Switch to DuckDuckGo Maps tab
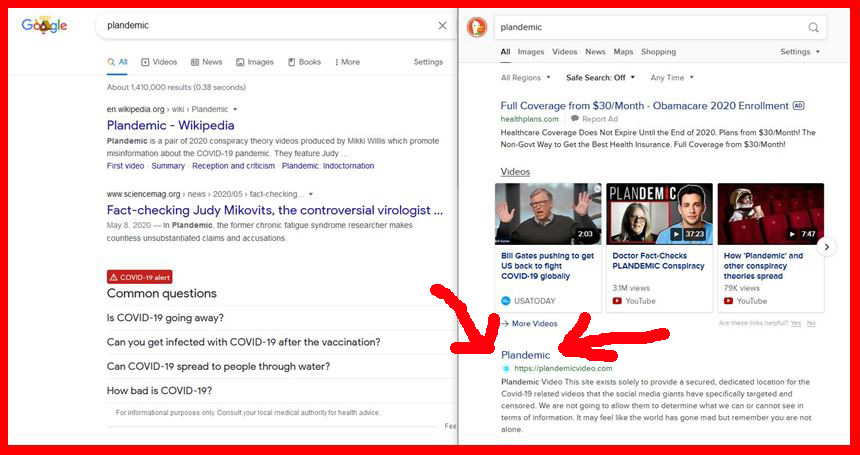This screenshot has width=860, height=455. coord(623,52)
